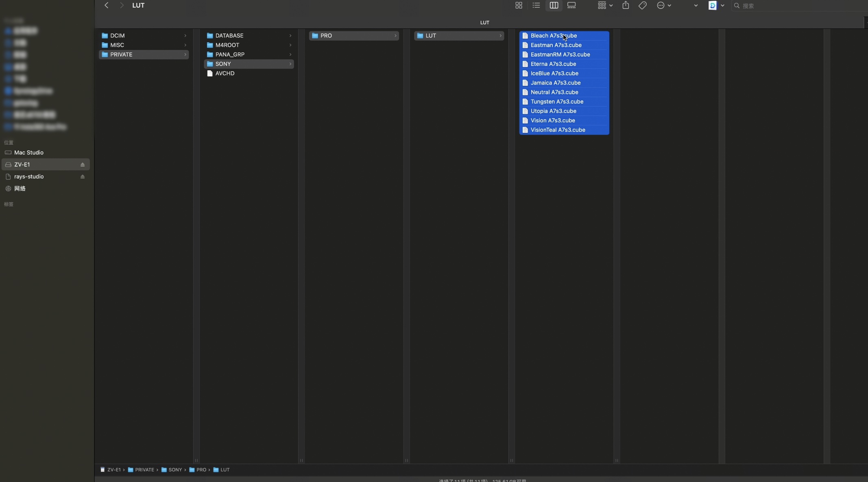Open the blue app icon dropdown in the toolbar
868x482 pixels.
click(716, 5)
